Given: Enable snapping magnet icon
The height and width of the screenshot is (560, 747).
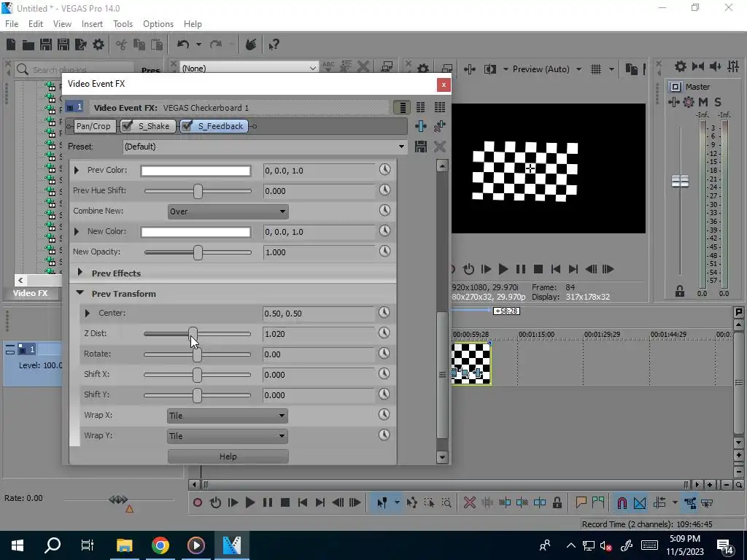Looking at the screenshot, I should (x=622, y=502).
